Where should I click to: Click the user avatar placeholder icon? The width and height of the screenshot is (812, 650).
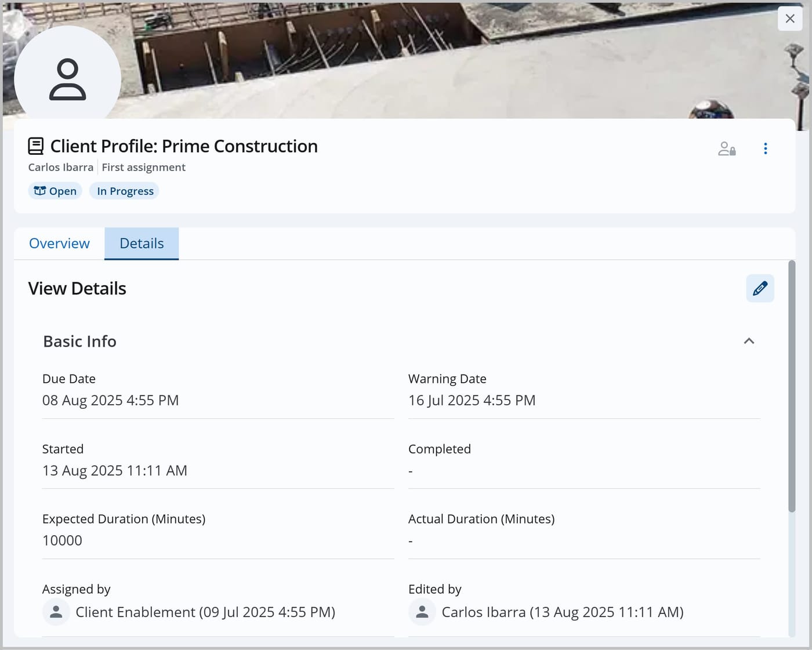tap(67, 79)
